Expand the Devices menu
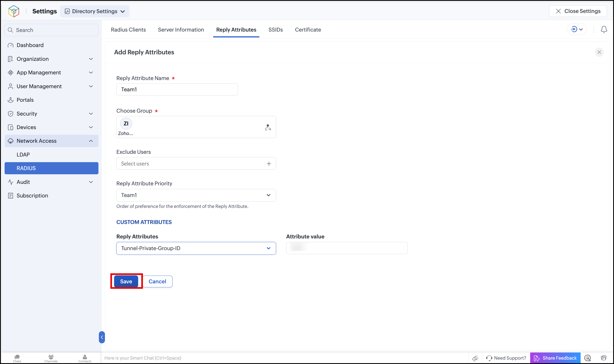The height and width of the screenshot is (364, 614). pos(91,127)
